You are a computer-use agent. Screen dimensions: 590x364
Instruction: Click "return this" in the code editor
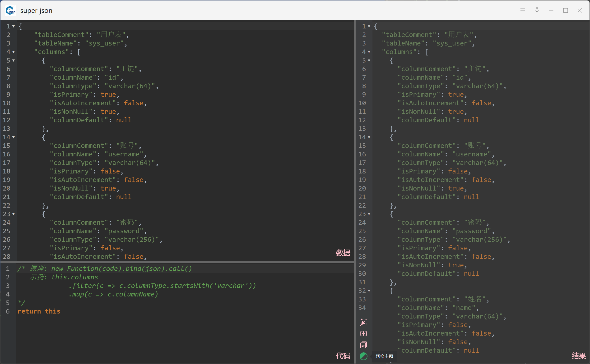39,311
